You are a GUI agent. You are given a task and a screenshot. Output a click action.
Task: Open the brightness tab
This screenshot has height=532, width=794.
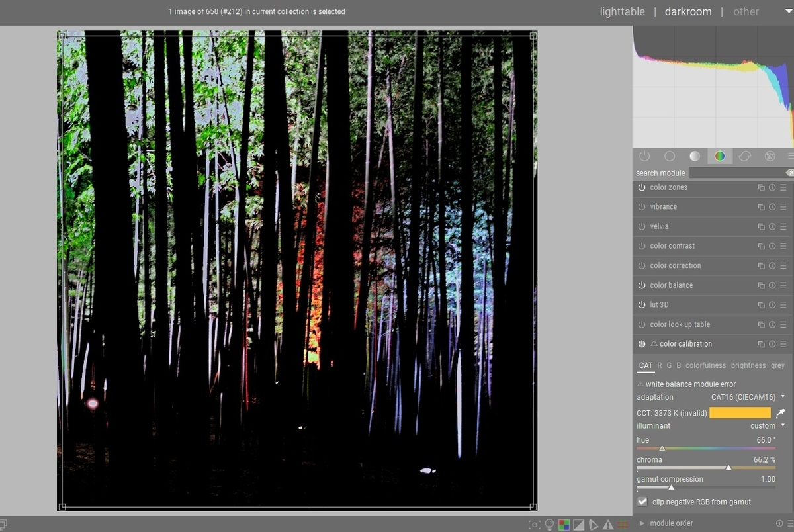(748, 365)
